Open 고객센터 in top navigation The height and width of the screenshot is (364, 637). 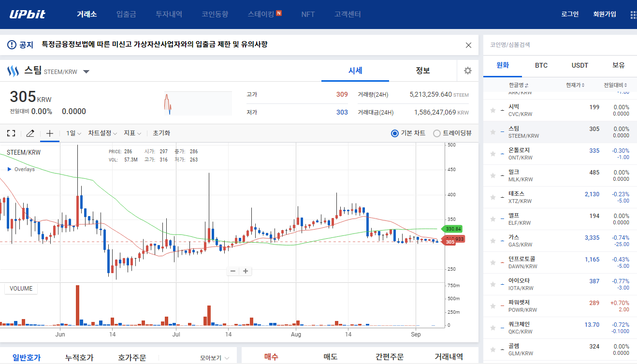347,14
